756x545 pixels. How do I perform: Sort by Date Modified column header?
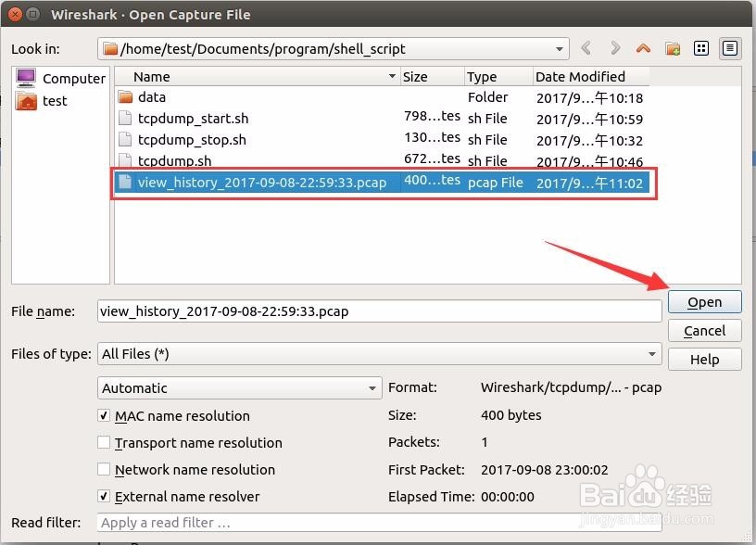(591, 77)
